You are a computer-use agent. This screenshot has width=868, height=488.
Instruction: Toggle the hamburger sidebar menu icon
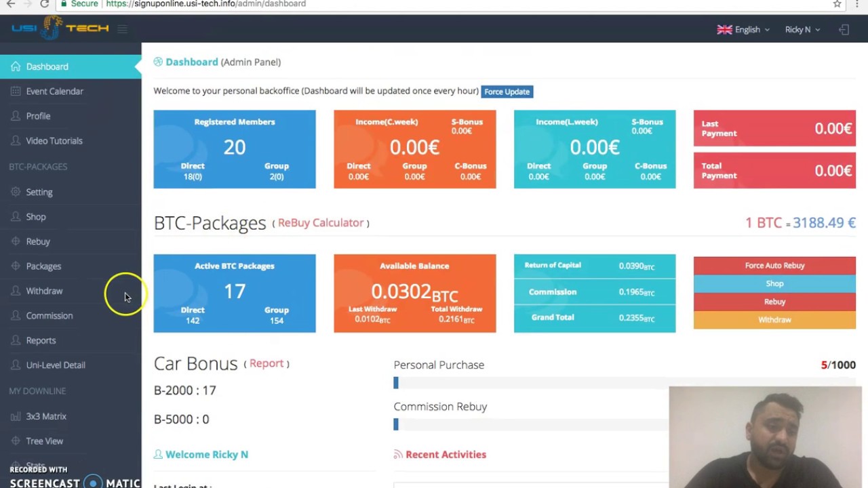tap(122, 28)
